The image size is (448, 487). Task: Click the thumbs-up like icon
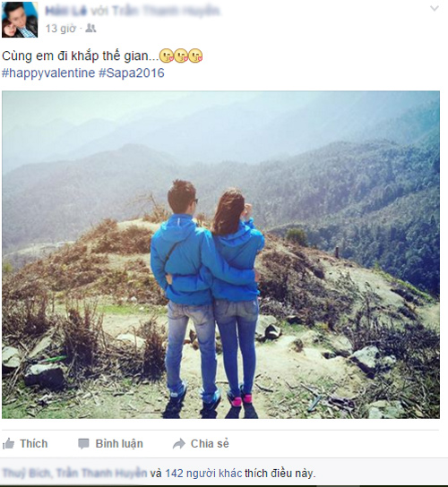(x=8, y=443)
